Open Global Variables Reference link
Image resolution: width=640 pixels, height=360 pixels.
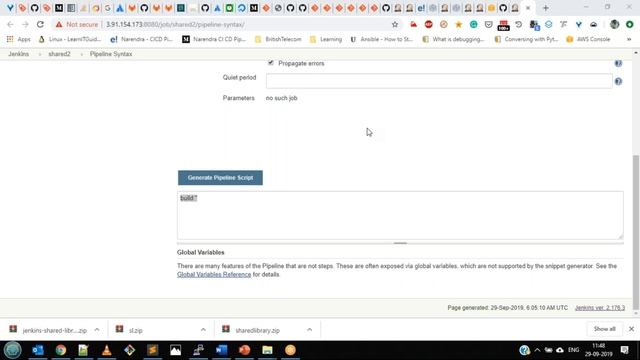tap(214, 274)
